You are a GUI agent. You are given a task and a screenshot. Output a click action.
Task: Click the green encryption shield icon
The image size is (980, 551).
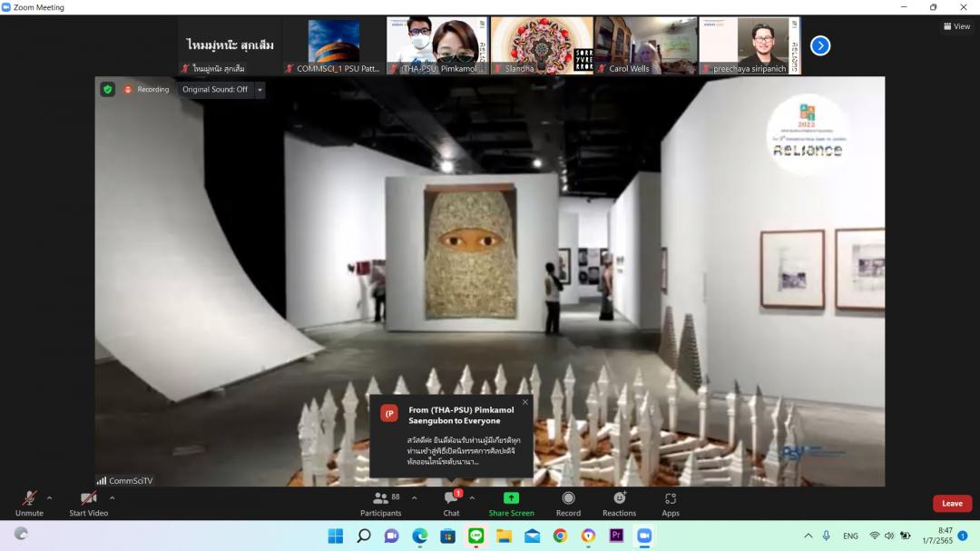(x=108, y=90)
